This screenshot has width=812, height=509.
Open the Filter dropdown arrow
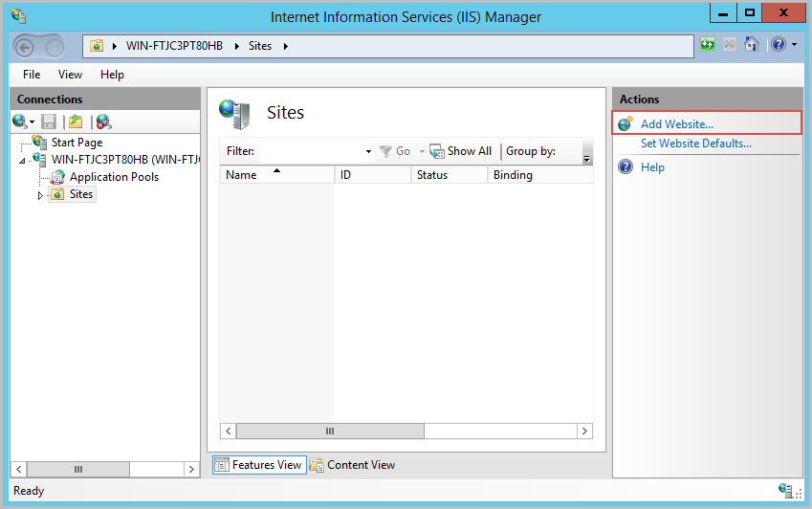click(x=368, y=152)
